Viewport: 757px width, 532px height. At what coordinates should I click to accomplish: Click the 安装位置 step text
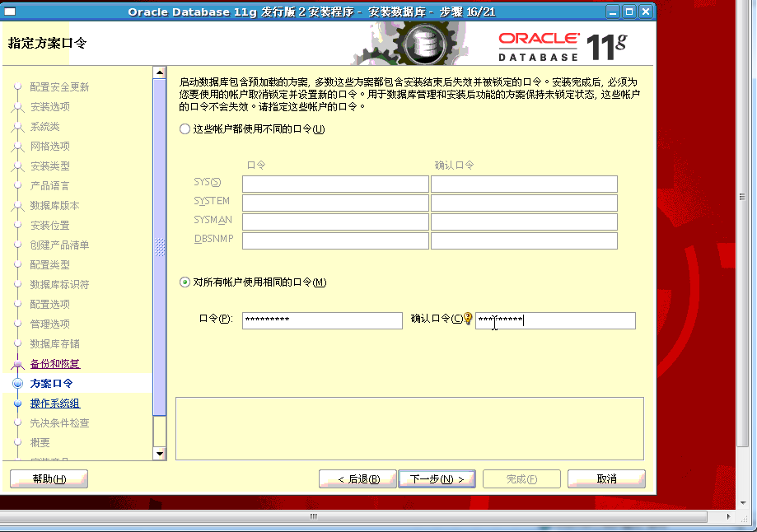tap(49, 226)
